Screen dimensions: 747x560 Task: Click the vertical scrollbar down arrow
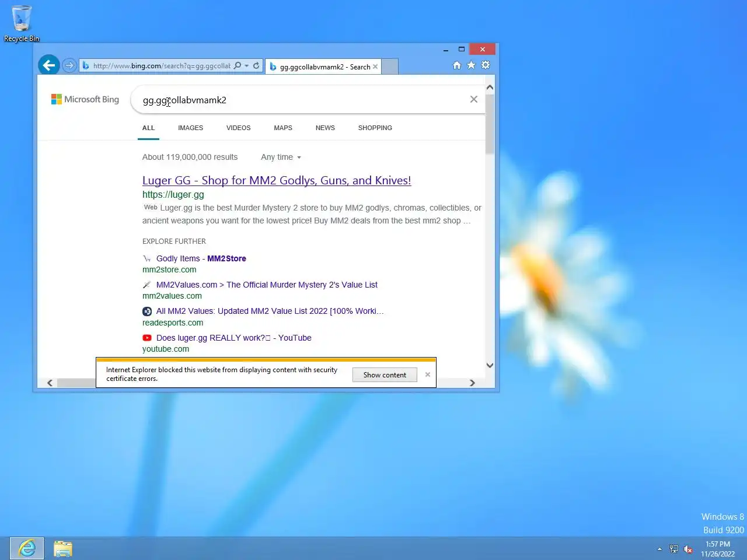[490, 366]
